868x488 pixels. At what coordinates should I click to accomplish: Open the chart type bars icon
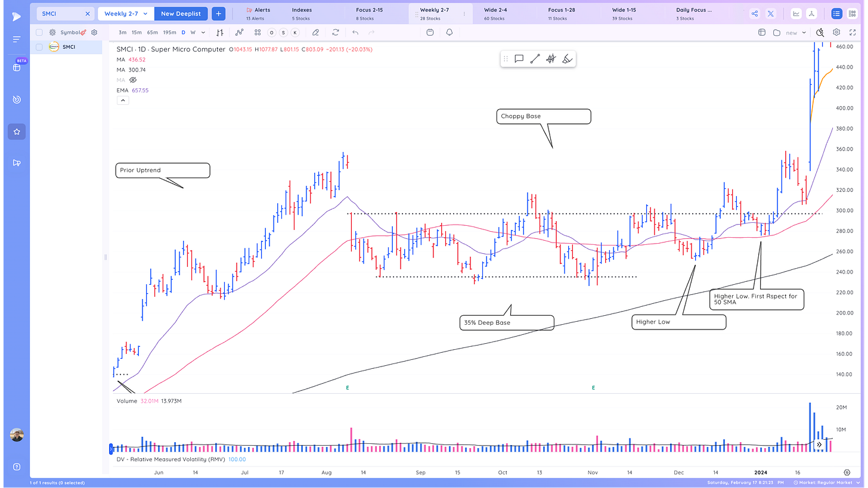coord(220,33)
